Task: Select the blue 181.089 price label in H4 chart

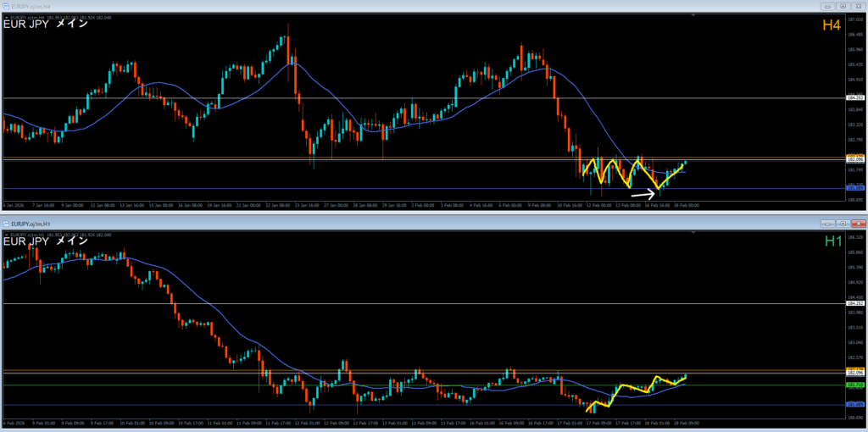Action: [854, 189]
